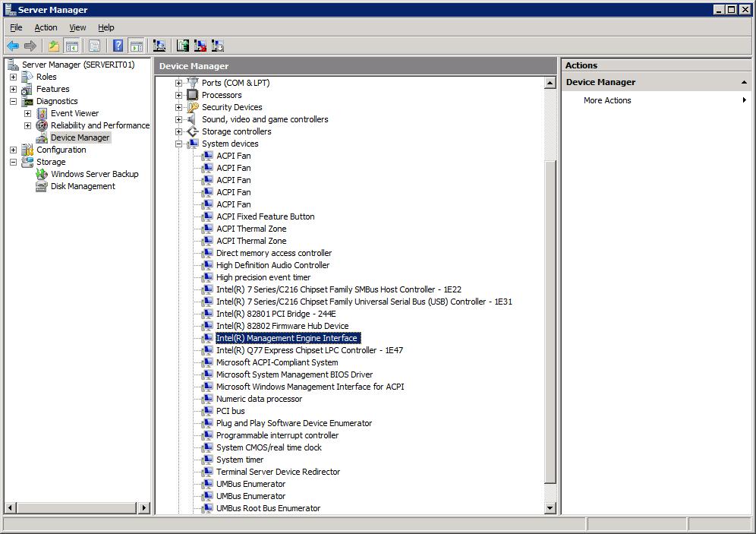Click the Configuration node icon
This screenshot has width=756, height=534.
pyautogui.click(x=27, y=150)
